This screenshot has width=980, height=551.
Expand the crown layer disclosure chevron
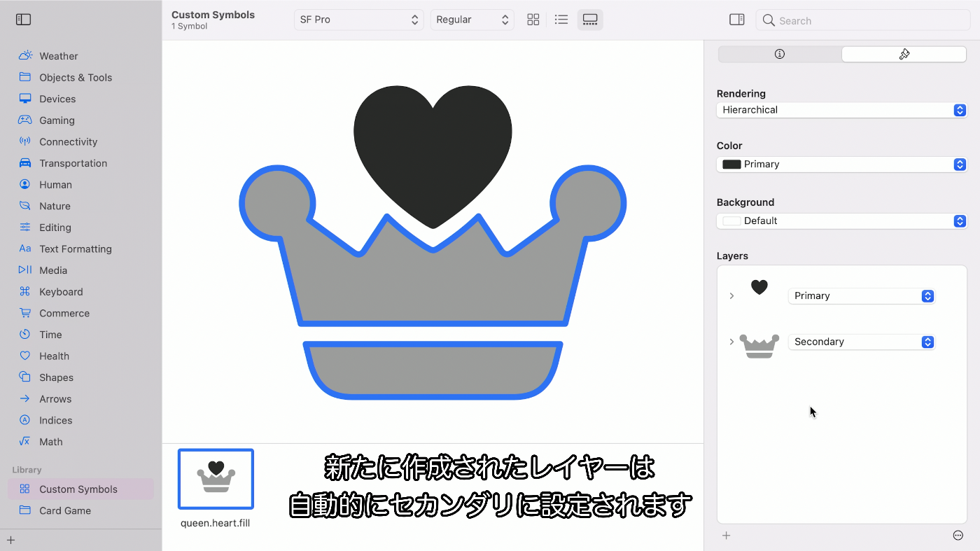click(x=731, y=342)
